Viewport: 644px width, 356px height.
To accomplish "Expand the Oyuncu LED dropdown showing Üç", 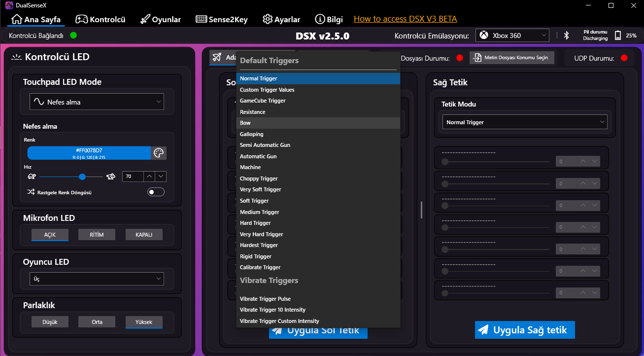I will click(97, 279).
